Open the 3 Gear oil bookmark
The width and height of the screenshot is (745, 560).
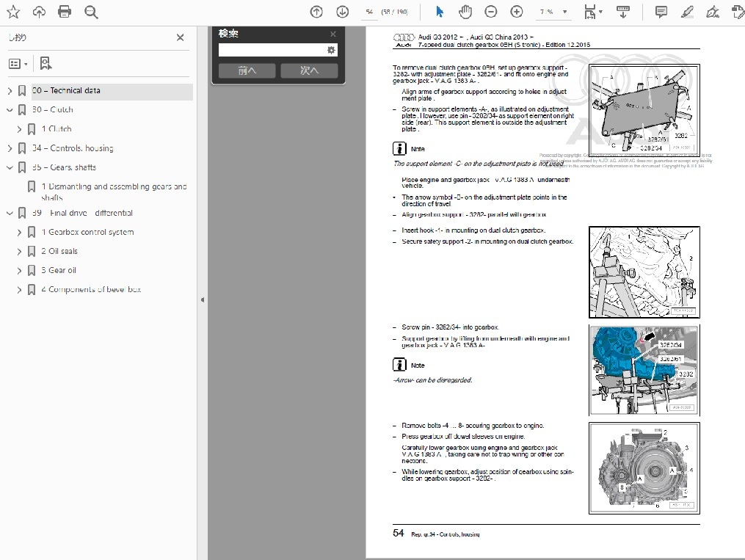tap(59, 271)
